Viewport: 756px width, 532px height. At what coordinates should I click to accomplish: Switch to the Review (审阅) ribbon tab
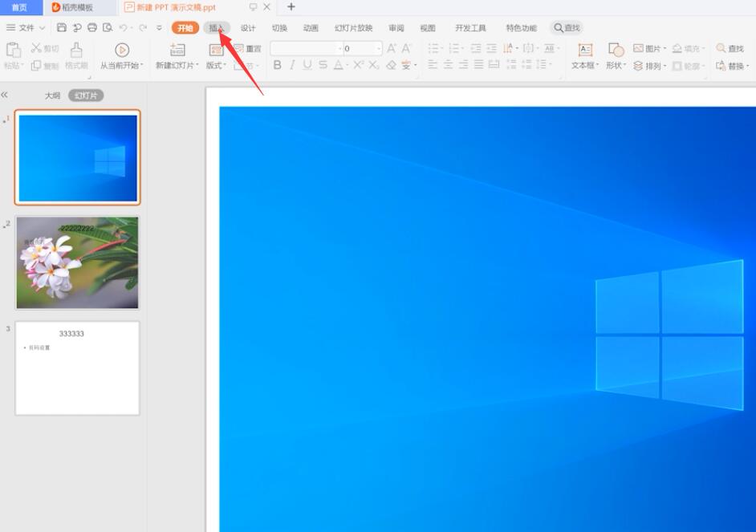click(396, 28)
